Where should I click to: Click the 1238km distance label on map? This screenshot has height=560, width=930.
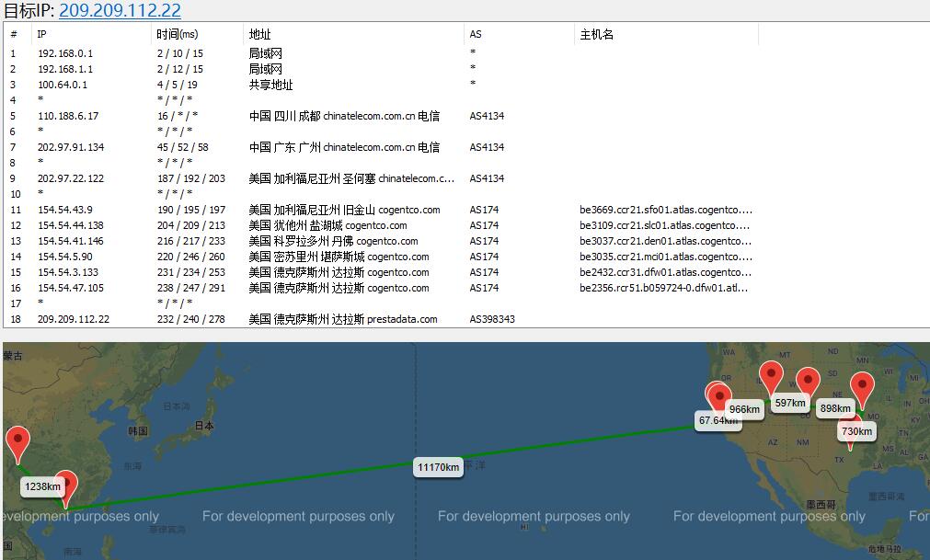coord(42,486)
